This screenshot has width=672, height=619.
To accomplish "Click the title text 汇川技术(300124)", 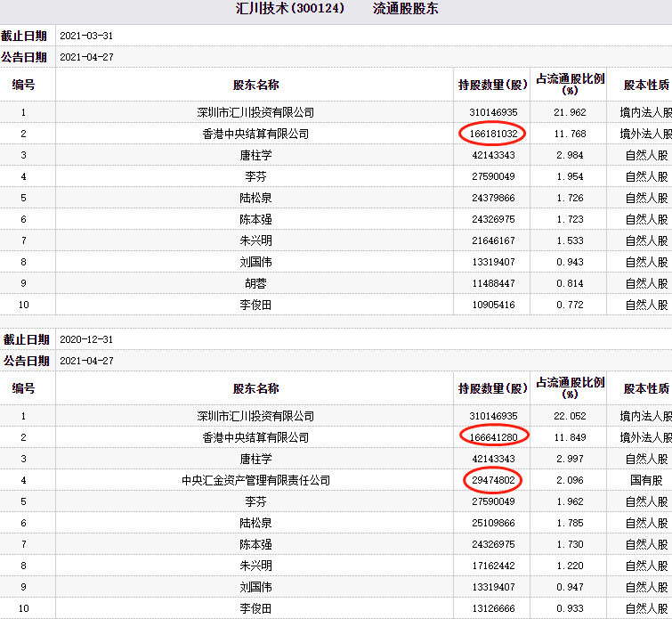I will pyautogui.click(x=289, y=8).
